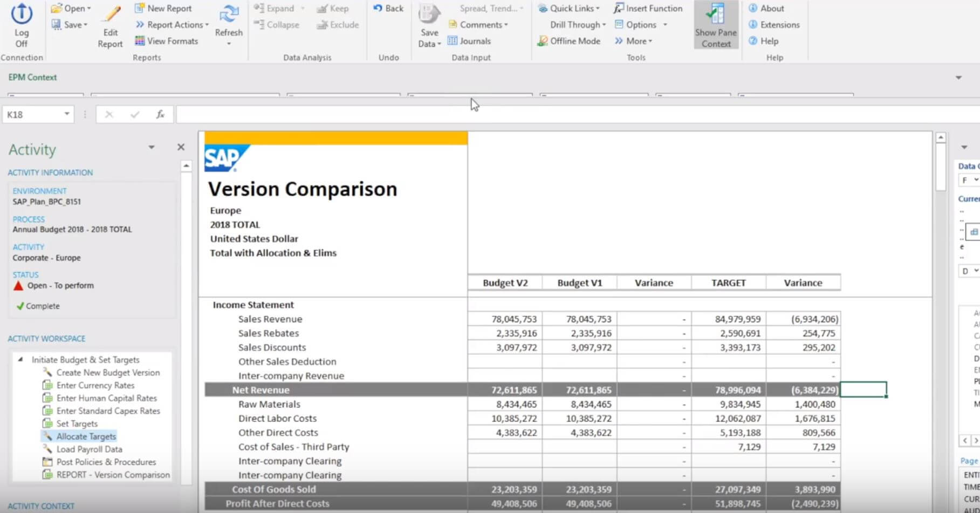The height and width of the screenshot is (513, 980).
Task: Open Quick Links dropdown
Action: coord(569,9)
